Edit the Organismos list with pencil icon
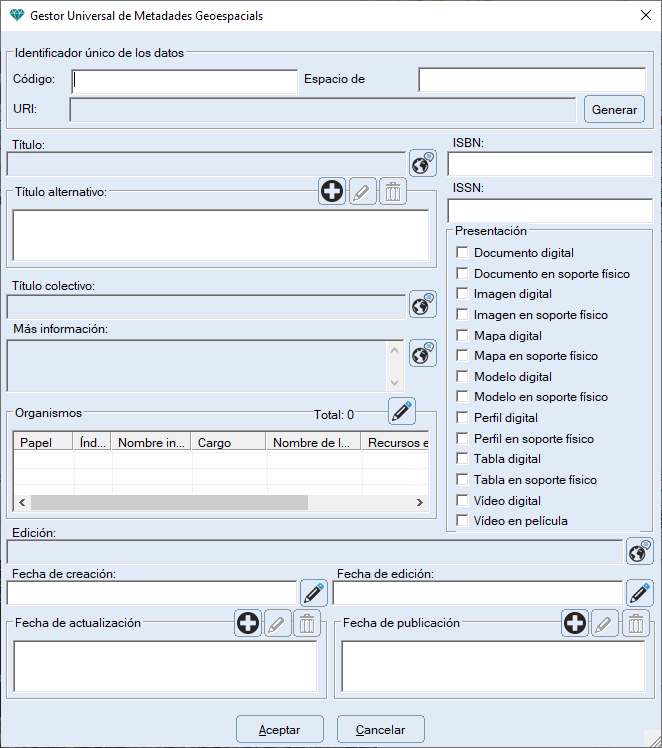 (402, 411)
